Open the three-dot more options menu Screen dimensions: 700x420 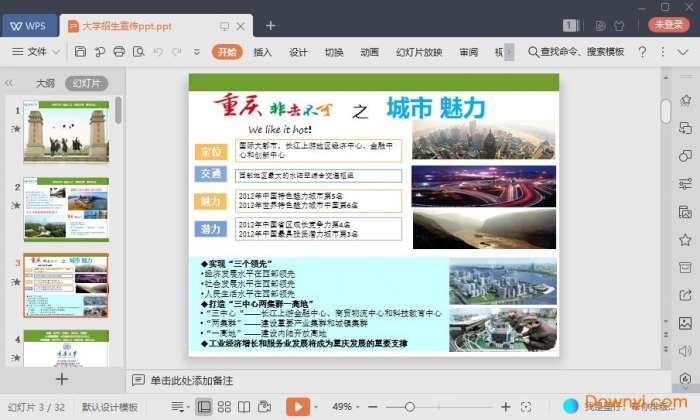coord(663,52)
